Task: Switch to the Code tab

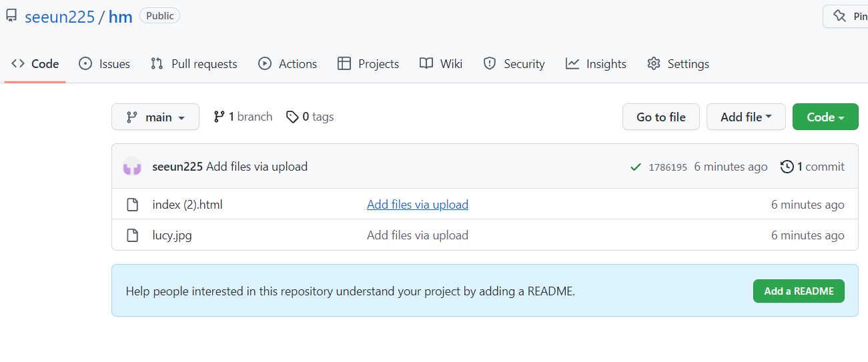Action: click(x=35, y=64)
